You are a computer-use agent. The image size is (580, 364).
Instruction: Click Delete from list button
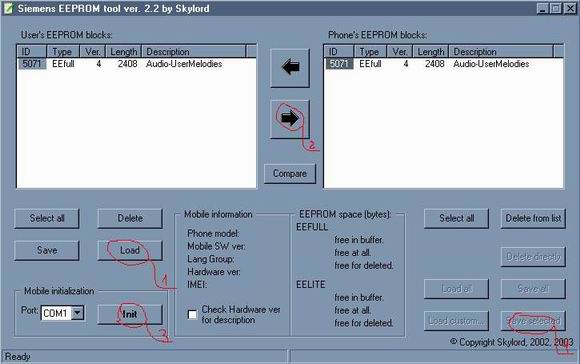(533, 218)
